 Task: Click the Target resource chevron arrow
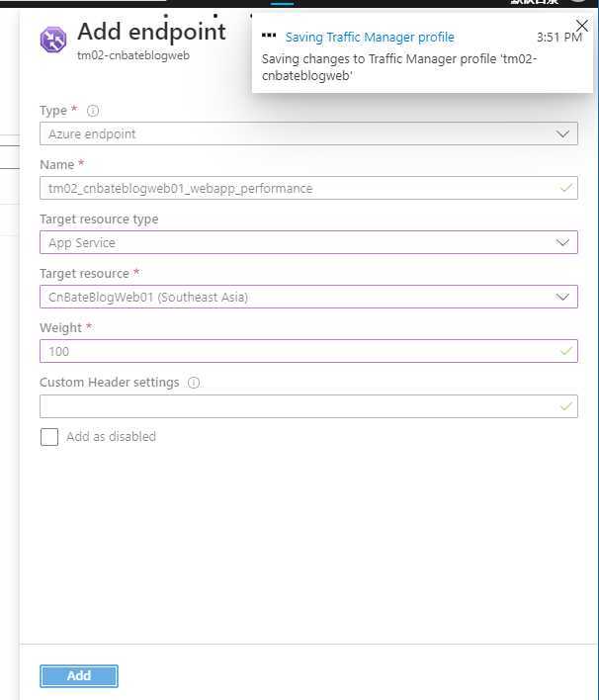point(562,297)
